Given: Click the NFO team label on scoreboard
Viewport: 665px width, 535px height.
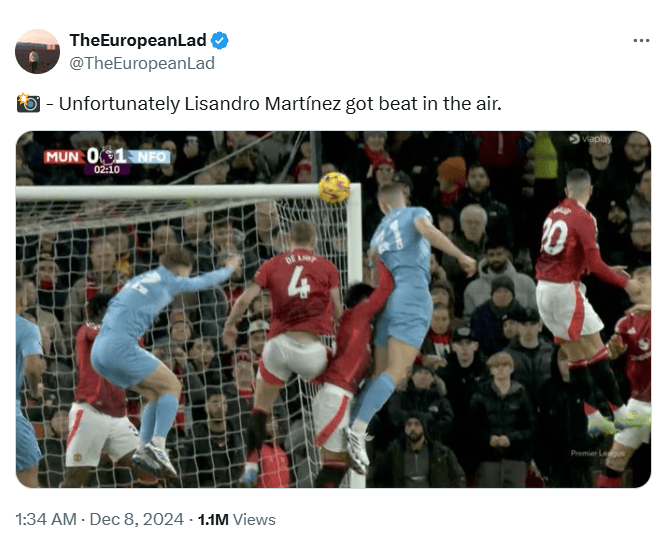Looking at the screenshot, I should click(149, 157).
